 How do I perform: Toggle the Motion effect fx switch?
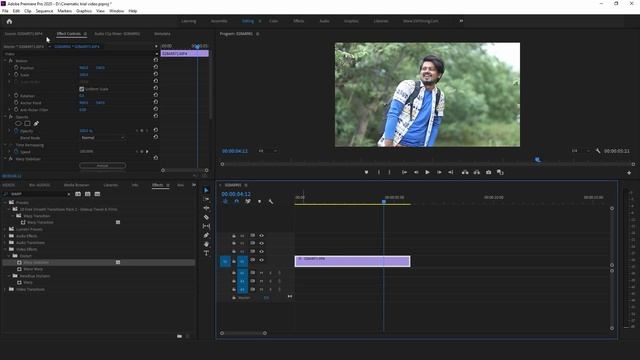point(11,60)
